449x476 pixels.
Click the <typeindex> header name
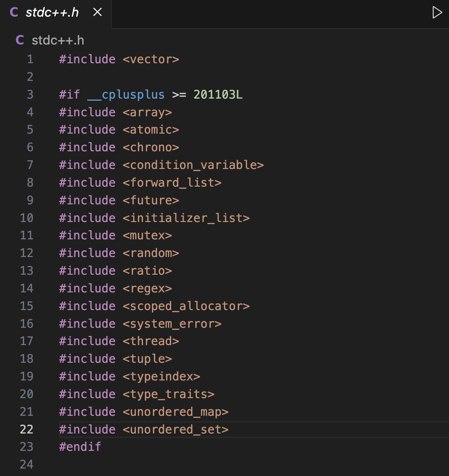click(x=161, y=377)
